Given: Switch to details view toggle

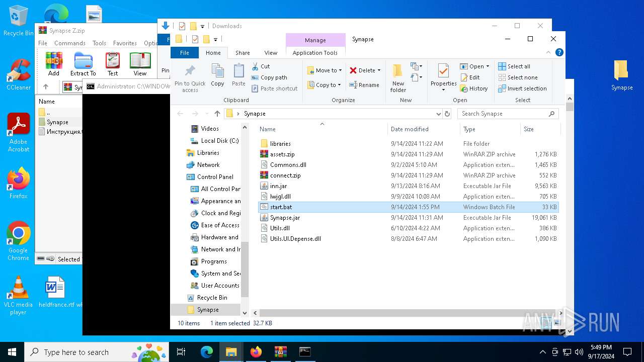Looking at the screenshot, I should 547,323.
